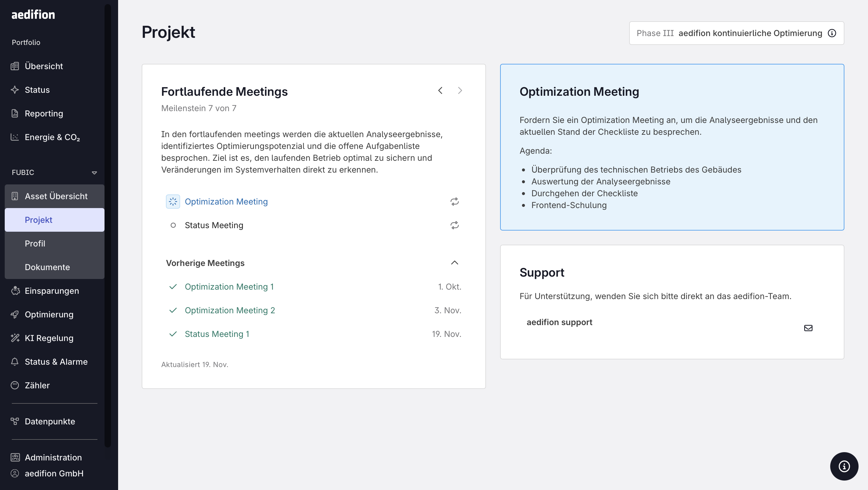This screenshot has width=868, height=490.
Task: Open the floating help info button
Action: [844, 466]
